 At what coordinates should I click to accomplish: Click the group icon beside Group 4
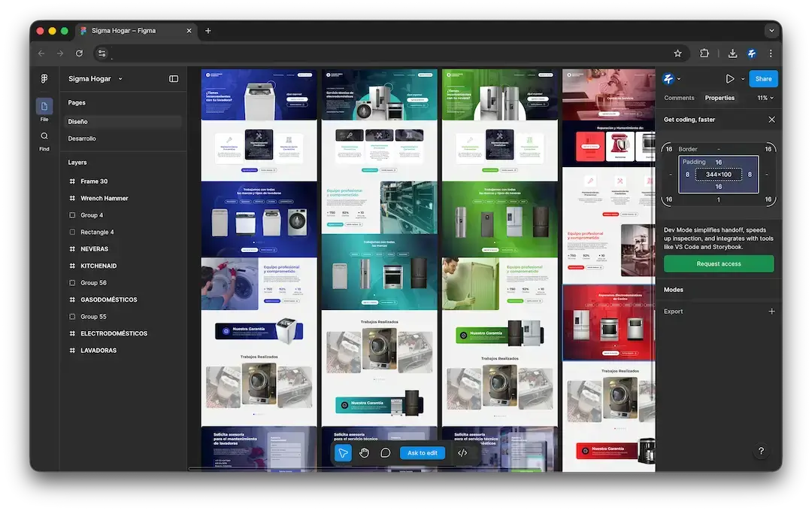pyautogui.click(x=72, y=215)
